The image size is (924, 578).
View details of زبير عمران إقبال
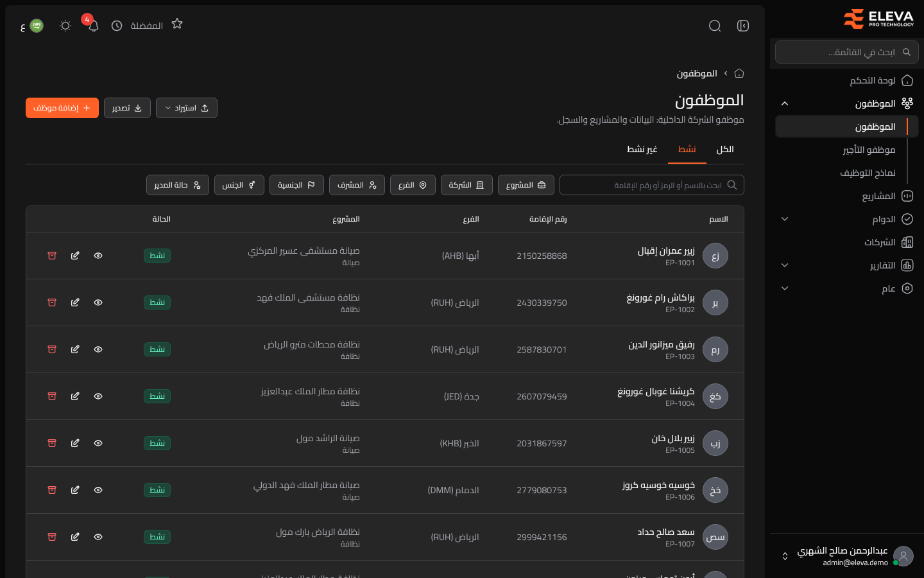pos(98,256)
